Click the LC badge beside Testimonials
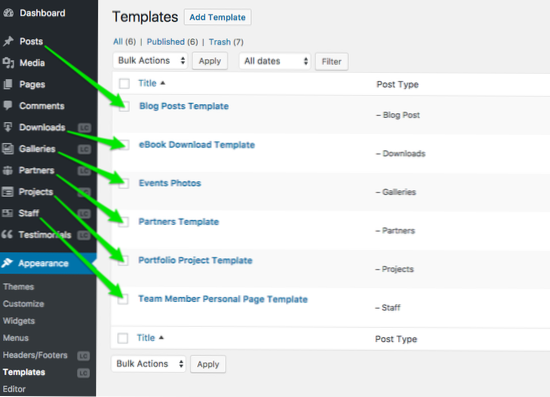Screen dimensions: 550x397 (84, 235)
